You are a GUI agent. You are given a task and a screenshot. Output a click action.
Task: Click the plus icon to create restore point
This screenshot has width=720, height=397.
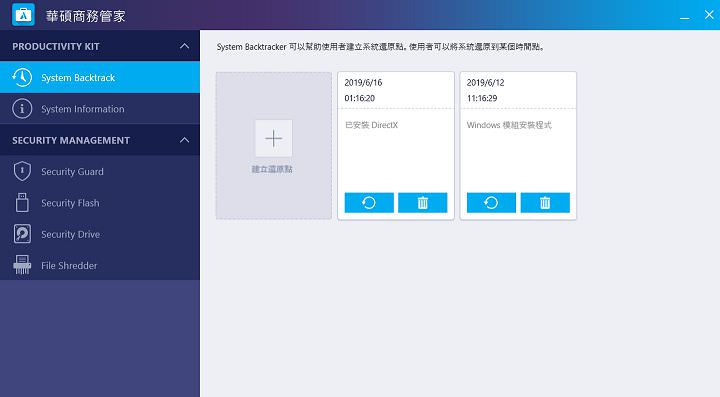click(x=274, y=138)
